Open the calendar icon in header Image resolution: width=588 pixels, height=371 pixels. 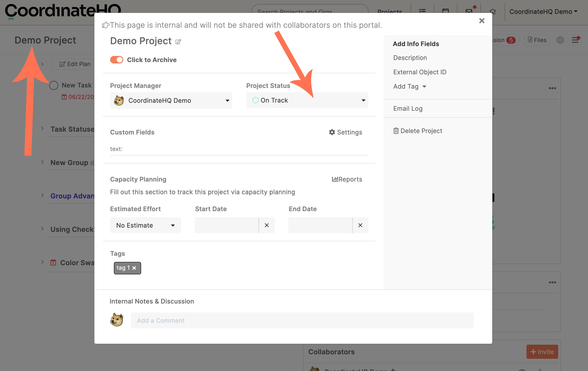445,11
